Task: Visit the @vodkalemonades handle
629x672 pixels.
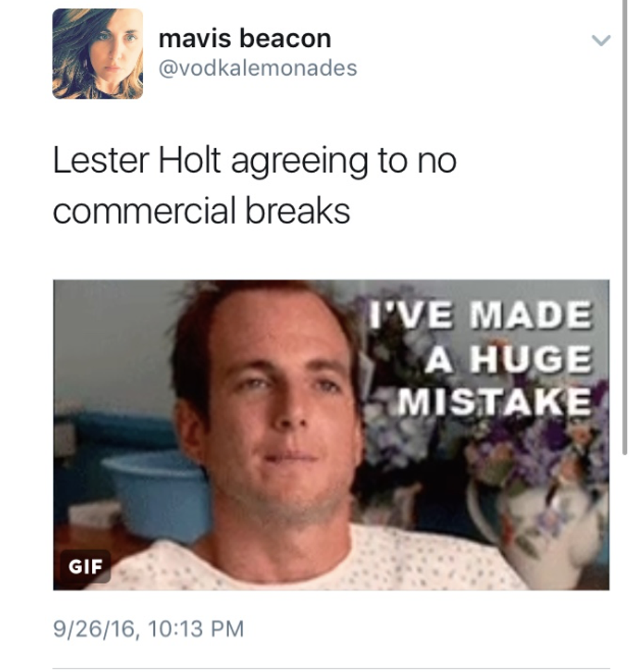Action: point(257,68)
